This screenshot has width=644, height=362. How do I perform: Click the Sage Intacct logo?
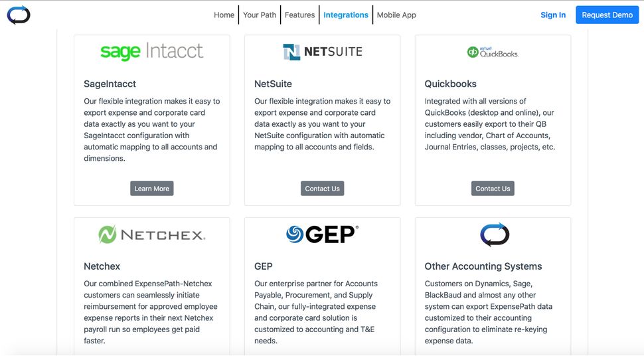151,52
